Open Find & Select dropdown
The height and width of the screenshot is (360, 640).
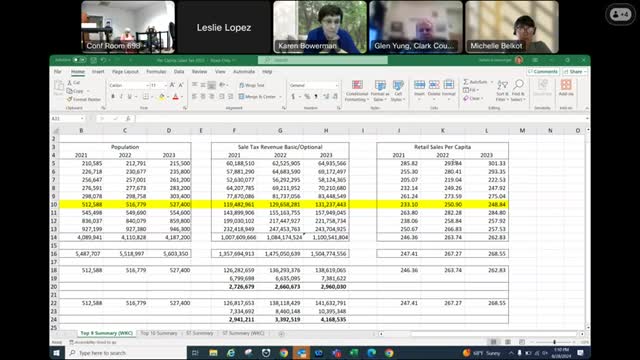point(518,91)
